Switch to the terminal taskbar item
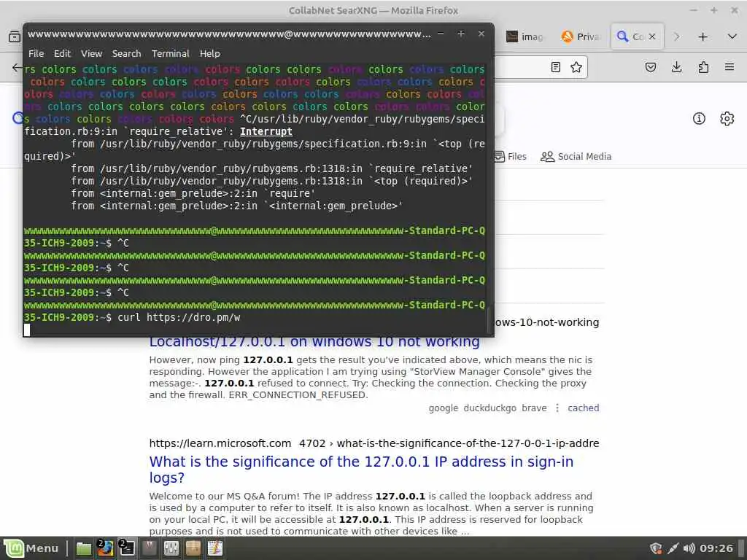 (127, 548)
